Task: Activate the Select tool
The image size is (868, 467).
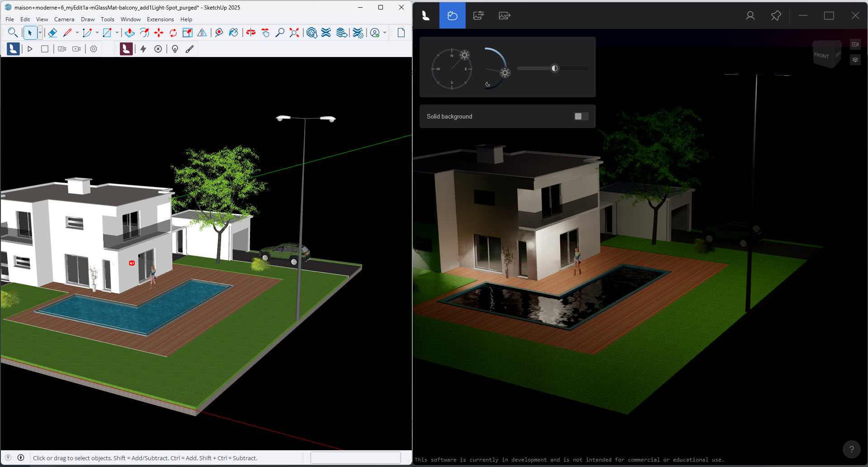Action: (x=31, y=33)
